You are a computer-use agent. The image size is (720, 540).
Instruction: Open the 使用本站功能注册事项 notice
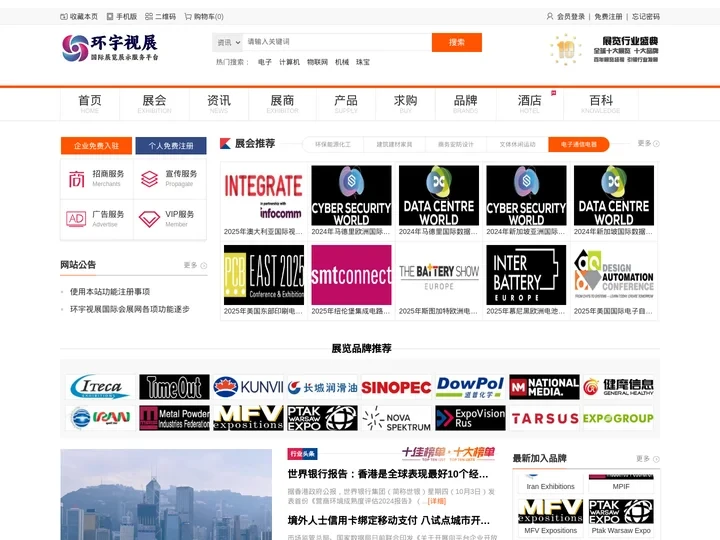[110, 292]
